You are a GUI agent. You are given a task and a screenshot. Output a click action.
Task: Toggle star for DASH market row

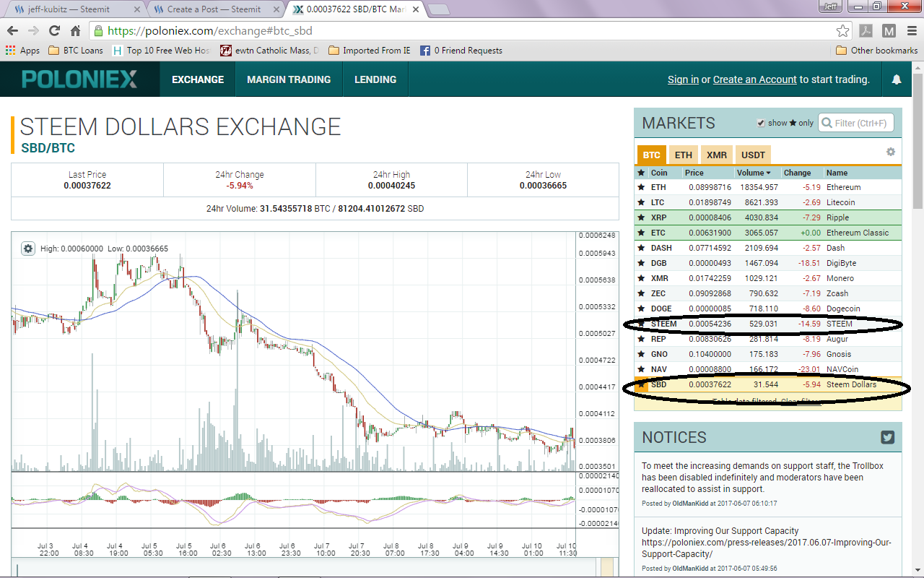coord(640,248)
